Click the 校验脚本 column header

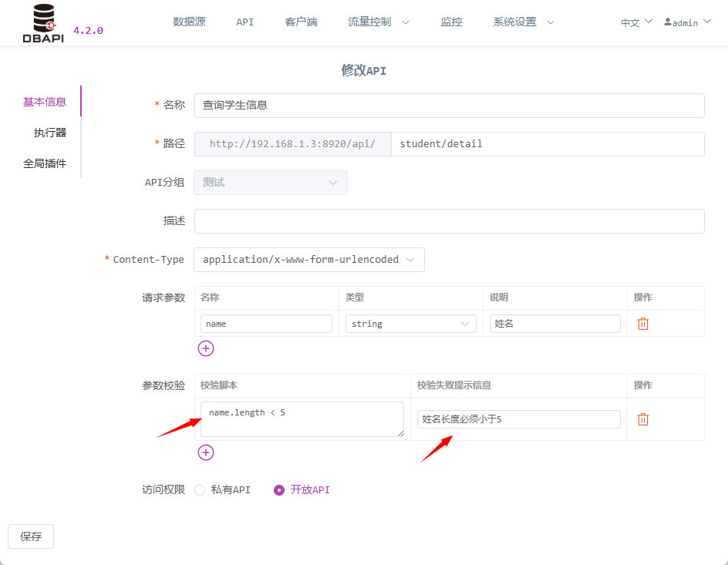[219, 385]
